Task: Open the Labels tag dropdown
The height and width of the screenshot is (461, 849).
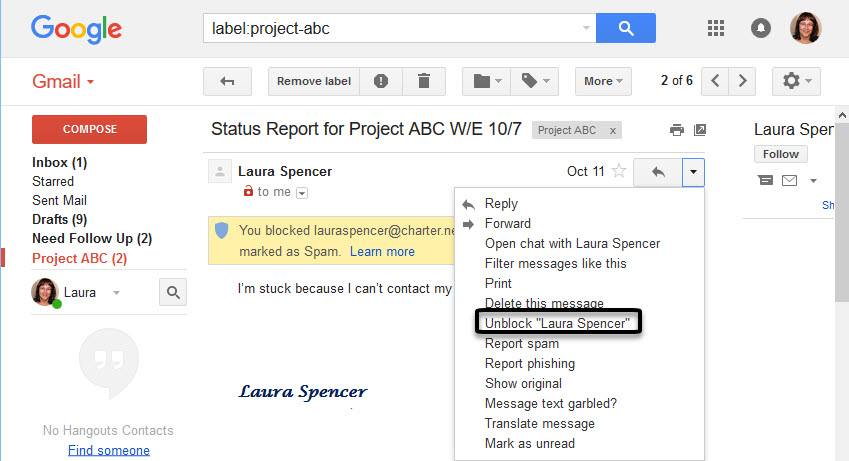Action: pos(535,81)
